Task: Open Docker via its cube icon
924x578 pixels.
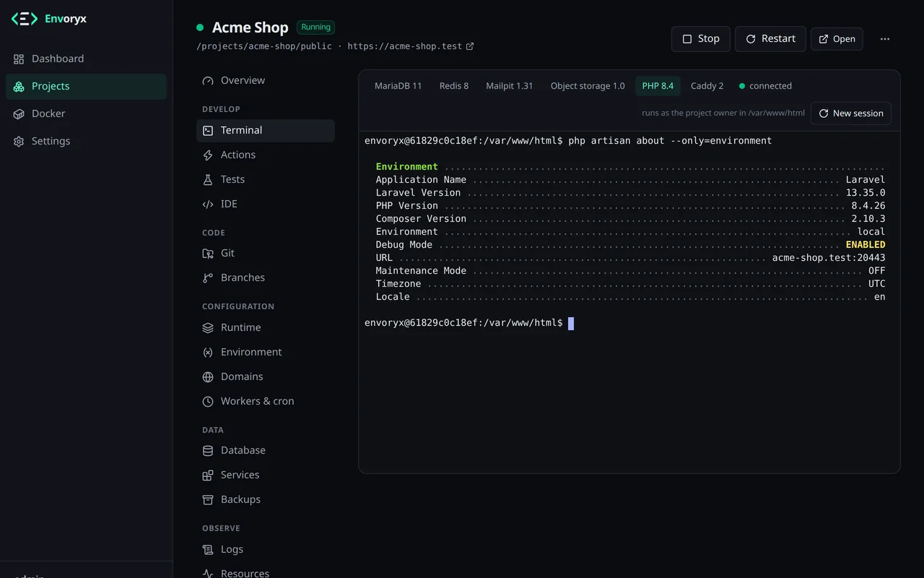Action: click(x=19, y=113)
